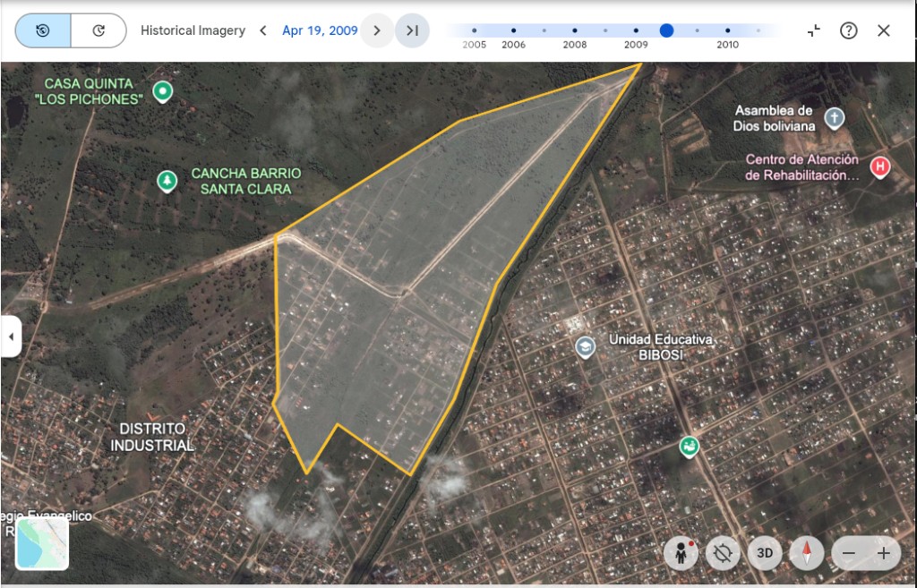This screenshot has height=588, width=917.
Task: Click the 2008 marker on the timeline
Action: (x=574, y=30)
